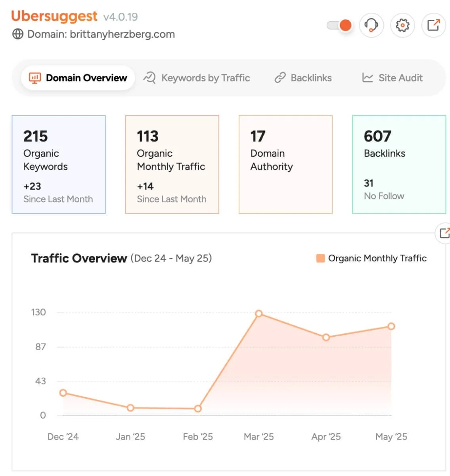
Task: Click the Traffic Overview heading
Action: click(x=79, y=258)
